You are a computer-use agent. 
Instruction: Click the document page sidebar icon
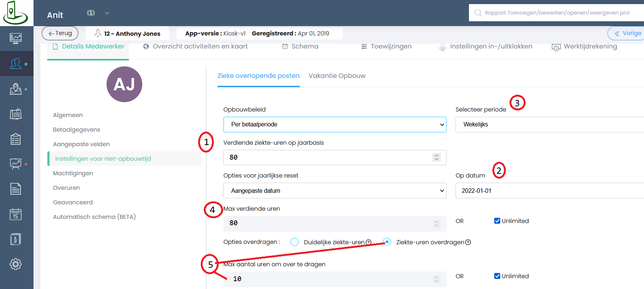(x=16, y=189)
